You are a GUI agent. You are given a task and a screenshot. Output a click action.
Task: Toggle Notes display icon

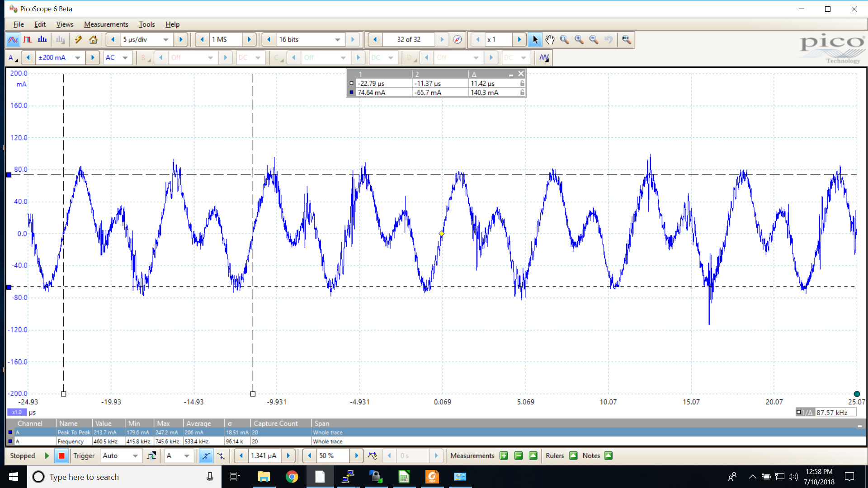[609, 456]
